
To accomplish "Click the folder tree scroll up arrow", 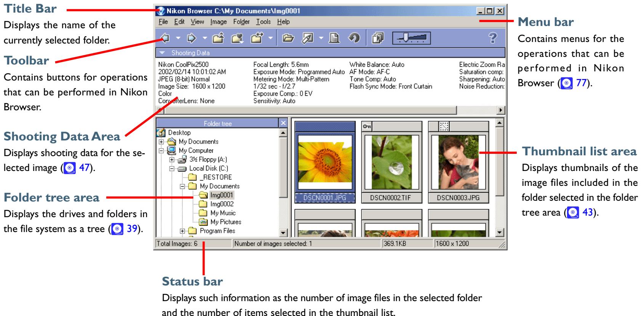I will pyautogui.click(x=283, y=133).
